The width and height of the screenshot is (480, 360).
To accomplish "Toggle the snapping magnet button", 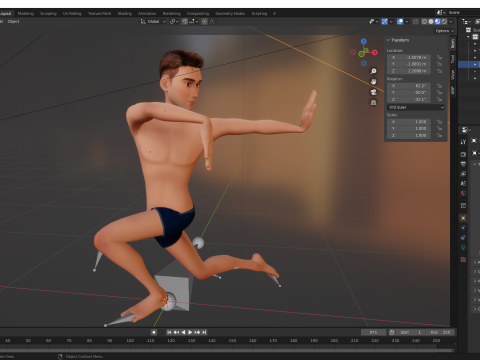I will pyautogui.click(x=184, y=21).
